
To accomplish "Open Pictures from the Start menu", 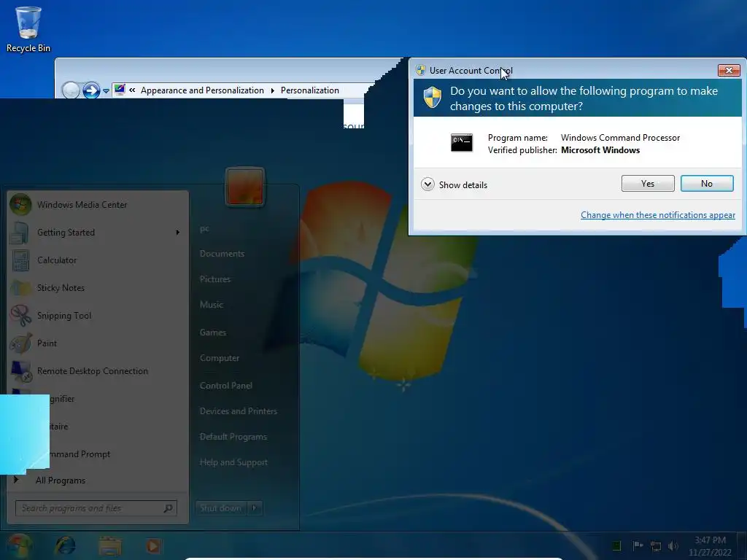I will pyautogui.click(x=215, y=279).
